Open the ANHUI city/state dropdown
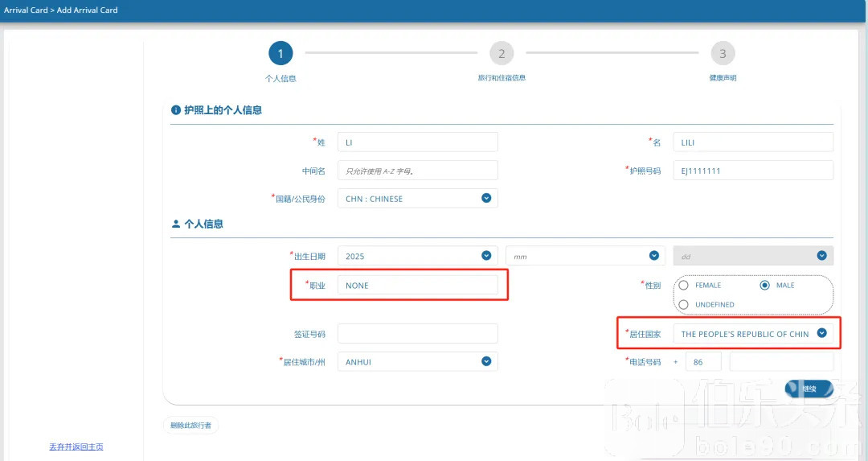 tap(417, 362)
